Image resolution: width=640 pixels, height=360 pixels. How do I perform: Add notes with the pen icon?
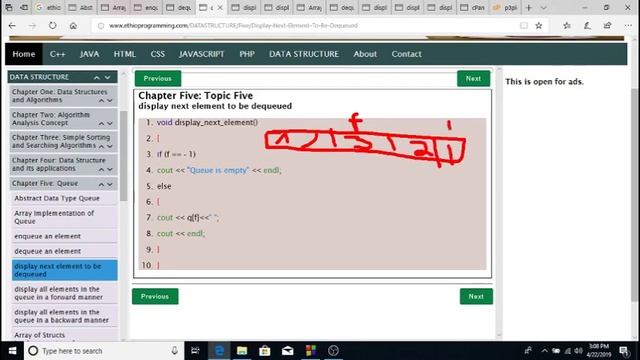[587, 25]
